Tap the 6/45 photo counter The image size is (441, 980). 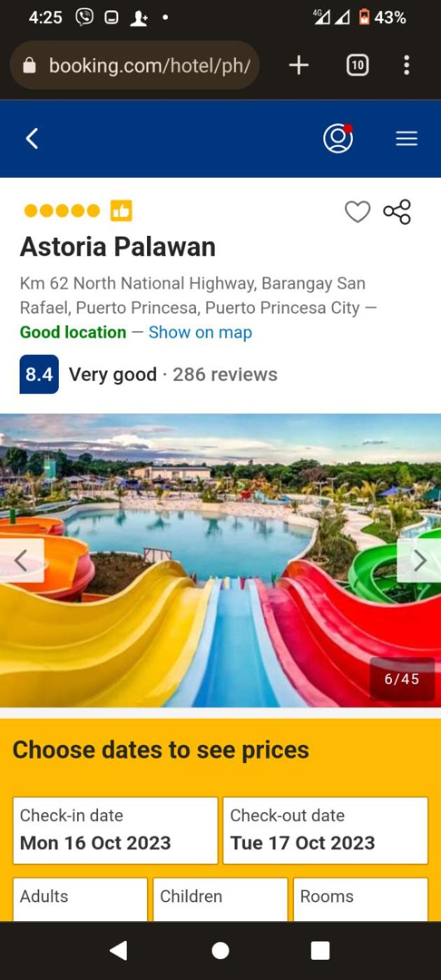pos(402,679)
